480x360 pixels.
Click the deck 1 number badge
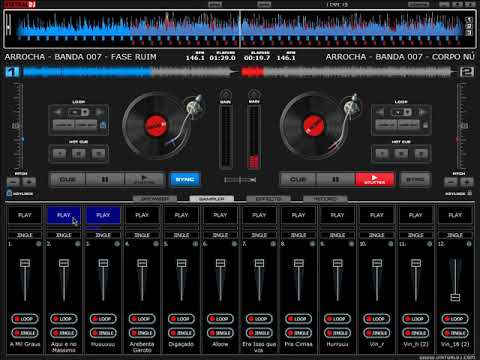click(12, 72)
